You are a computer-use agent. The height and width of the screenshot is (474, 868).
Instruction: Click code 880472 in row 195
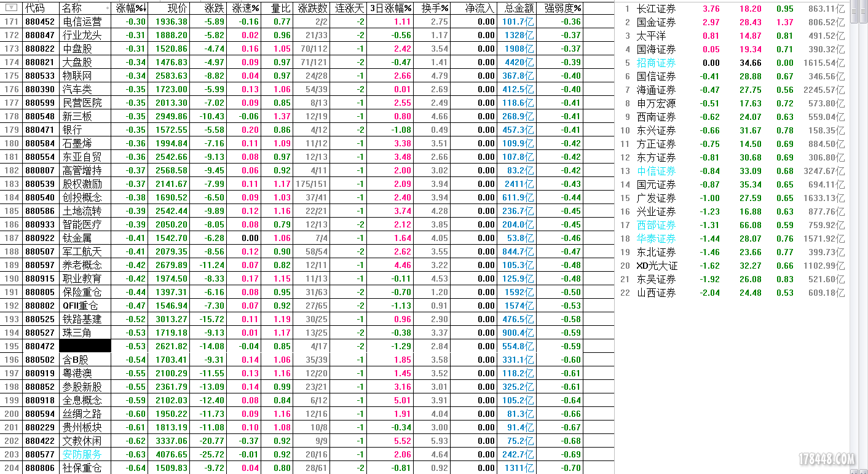(40, 346)
